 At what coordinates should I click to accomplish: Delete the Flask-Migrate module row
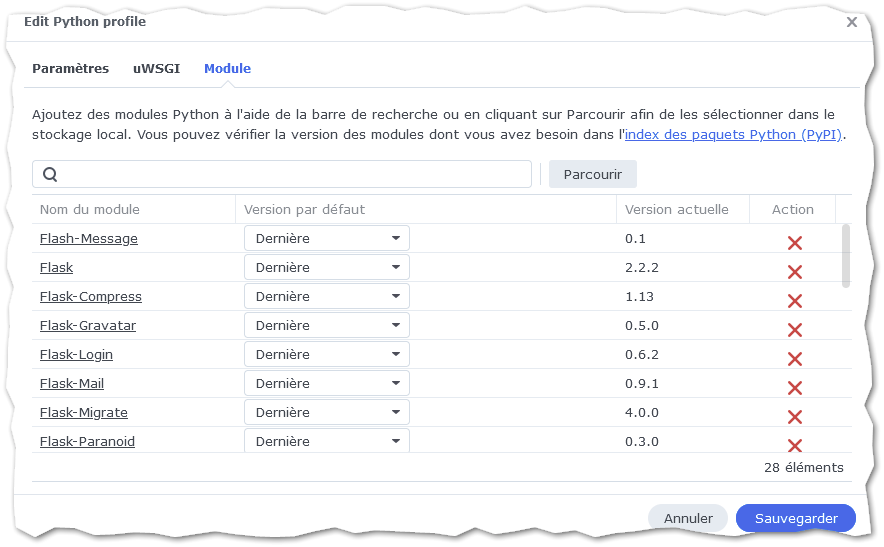tap(795, 417)
